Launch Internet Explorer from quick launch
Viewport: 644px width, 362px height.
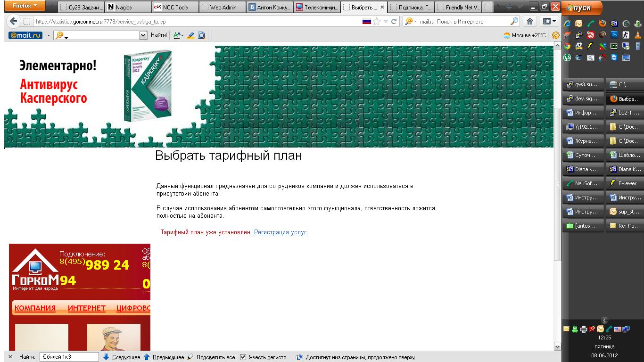point(567,23)
